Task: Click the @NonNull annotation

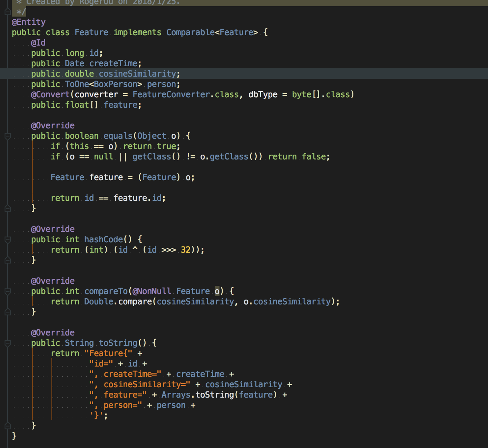Action: (152, 291)
